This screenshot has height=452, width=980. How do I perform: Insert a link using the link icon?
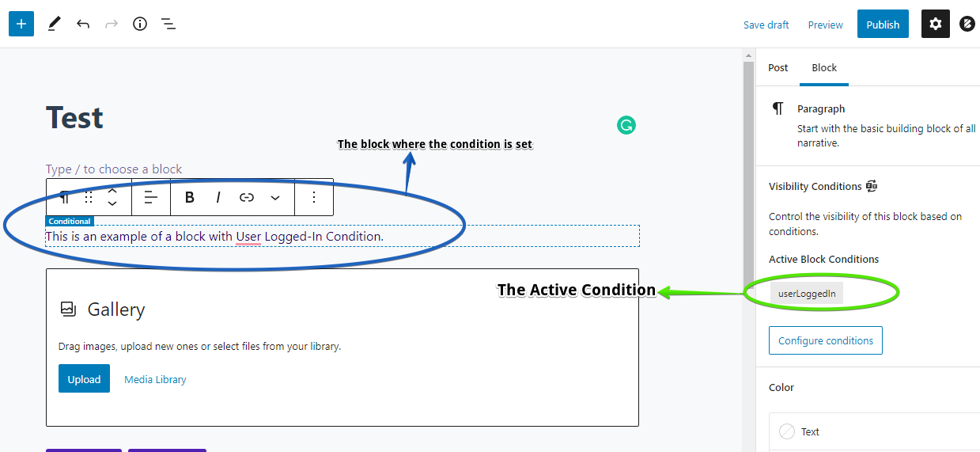point(247,197)
